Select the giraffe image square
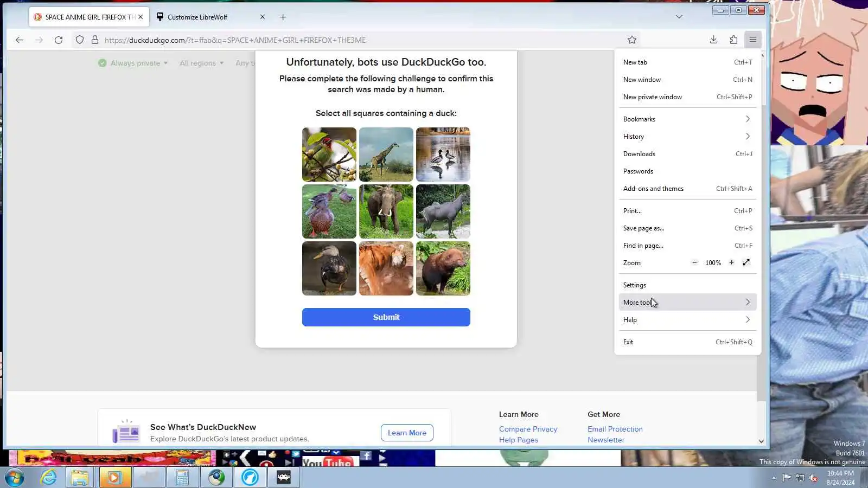Image resolution: width=868 pixels, height=488 pixels. click(x=386, y=155)
